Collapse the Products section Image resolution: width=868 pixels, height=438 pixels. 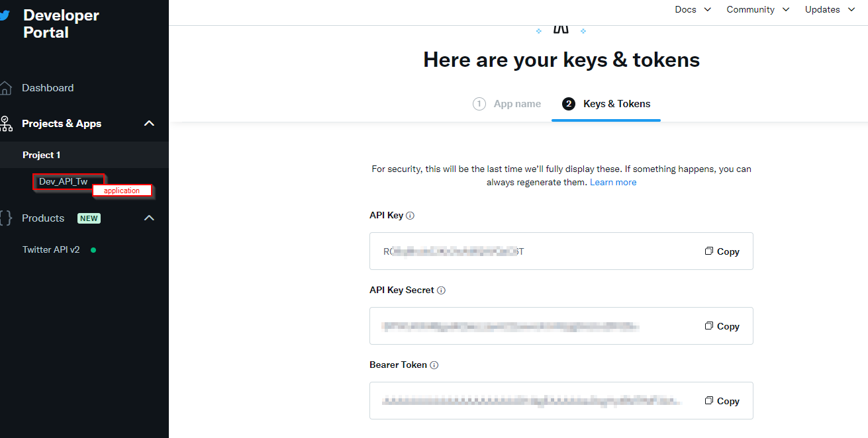[149, 218]
